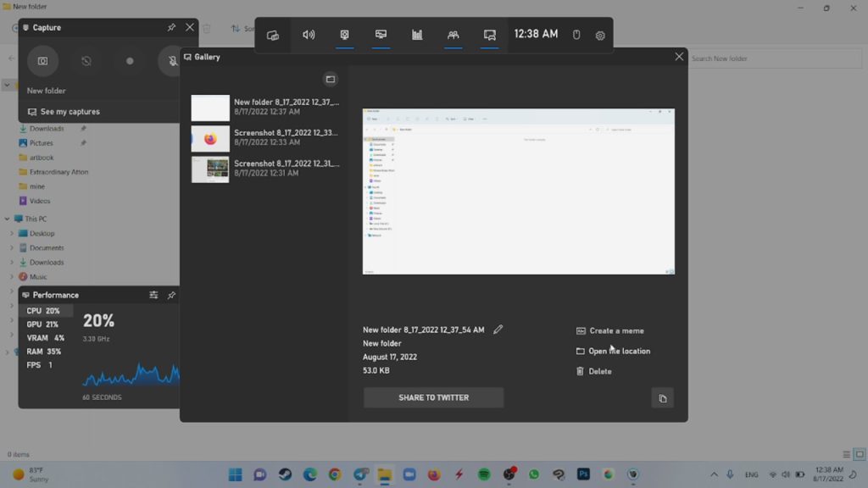Open Game Bar settings gear
The width and height of the screenshot is (868, 488).
tap(600, 36)
